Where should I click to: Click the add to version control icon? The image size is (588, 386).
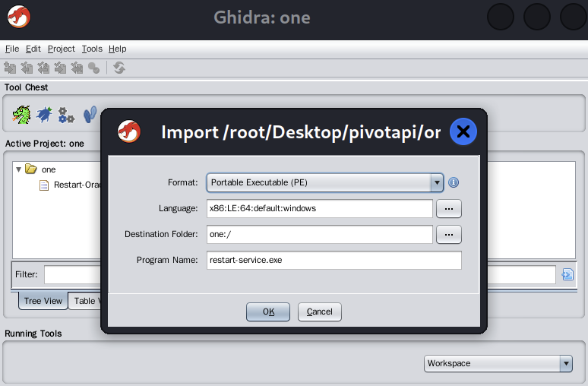[11, 68]
